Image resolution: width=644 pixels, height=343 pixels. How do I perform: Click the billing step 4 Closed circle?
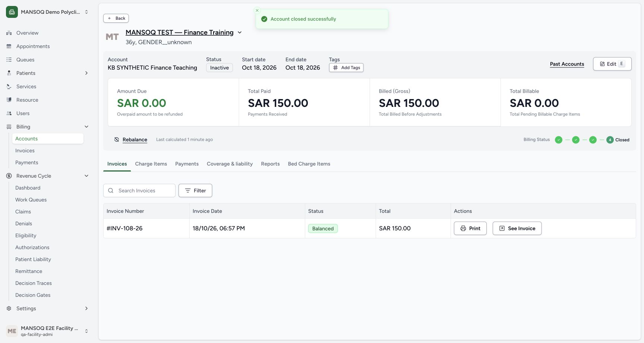[x=610, y=140]
